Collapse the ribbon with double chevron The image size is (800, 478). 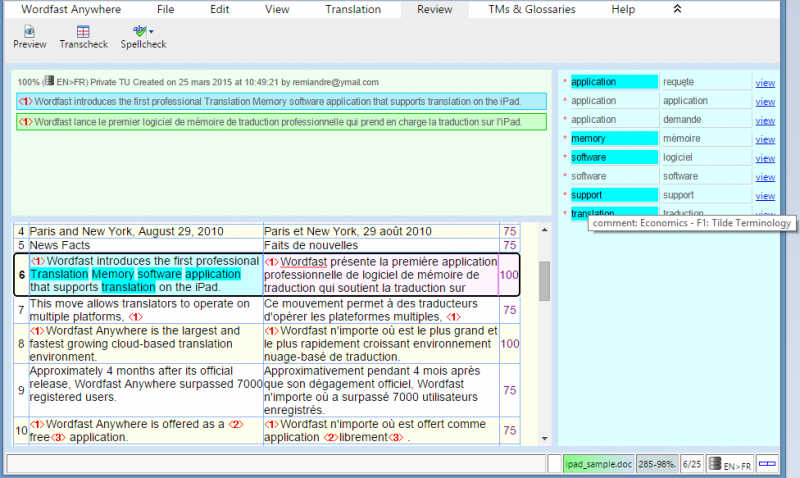[677, 9]
